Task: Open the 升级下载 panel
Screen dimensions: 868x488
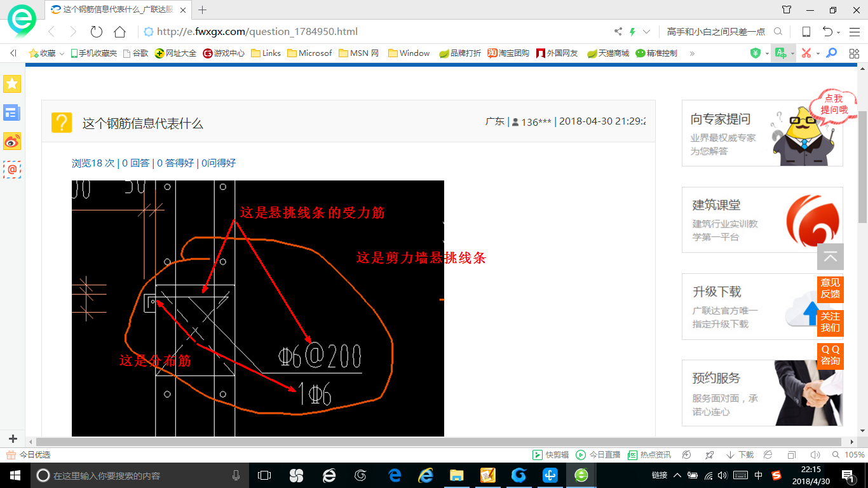Action: [763, 307]
